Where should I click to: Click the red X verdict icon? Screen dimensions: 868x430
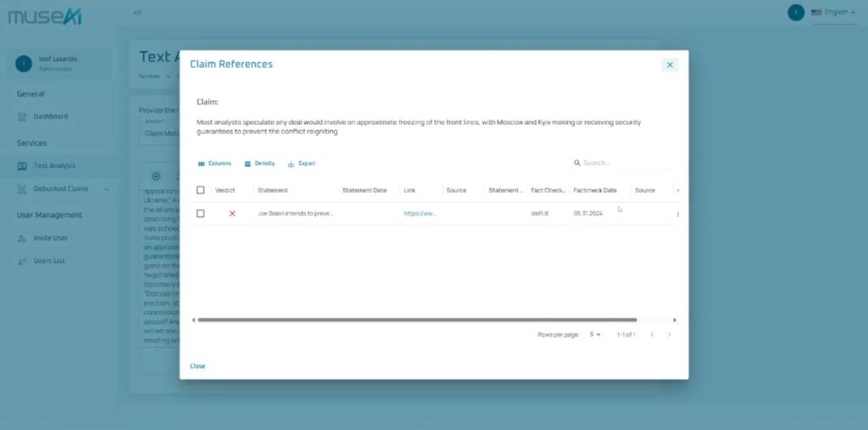click(x=232, y=214)
